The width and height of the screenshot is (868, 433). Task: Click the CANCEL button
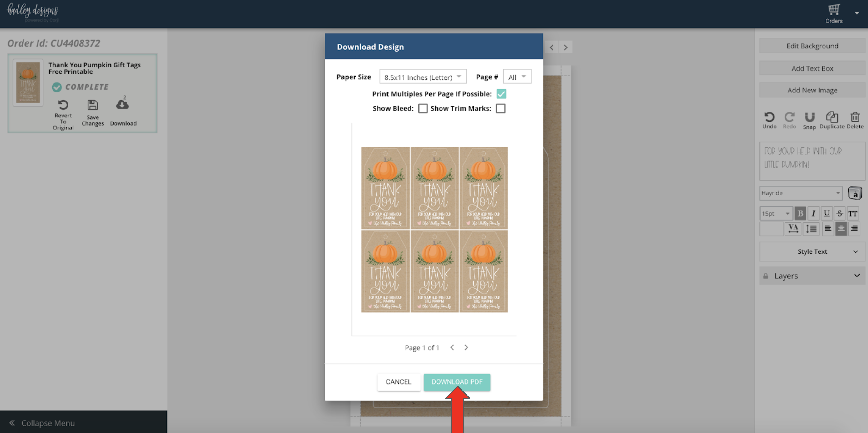click(x=399, y=382)
